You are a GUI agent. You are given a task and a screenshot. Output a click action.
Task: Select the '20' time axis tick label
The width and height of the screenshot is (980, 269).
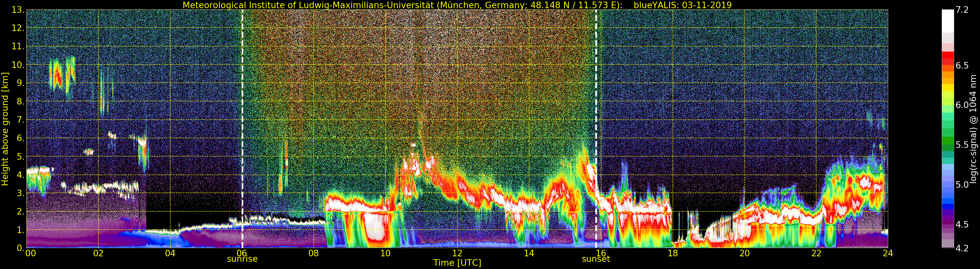744,254
